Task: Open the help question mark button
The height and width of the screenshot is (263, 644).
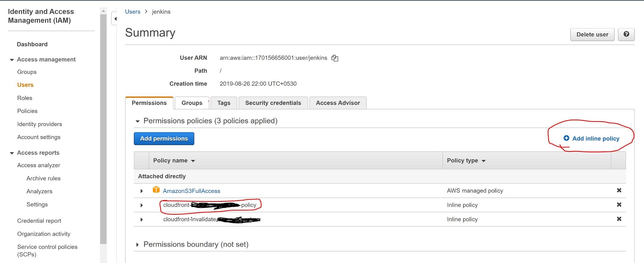Action: 626,34
